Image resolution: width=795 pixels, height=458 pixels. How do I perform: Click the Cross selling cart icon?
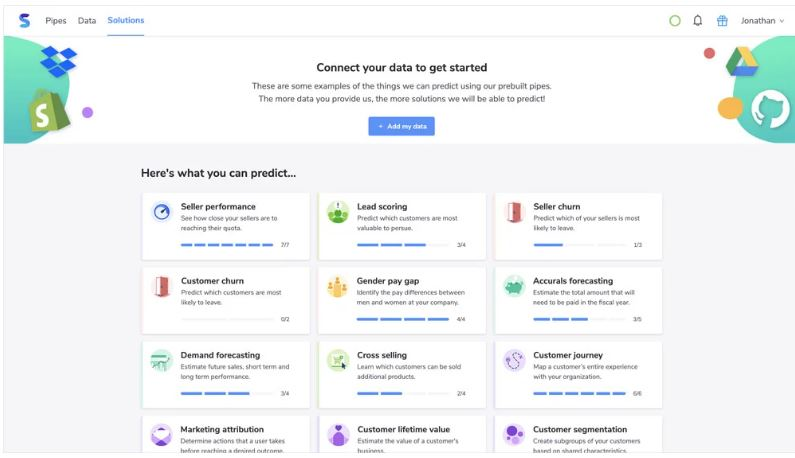click(x=338, y=361)
